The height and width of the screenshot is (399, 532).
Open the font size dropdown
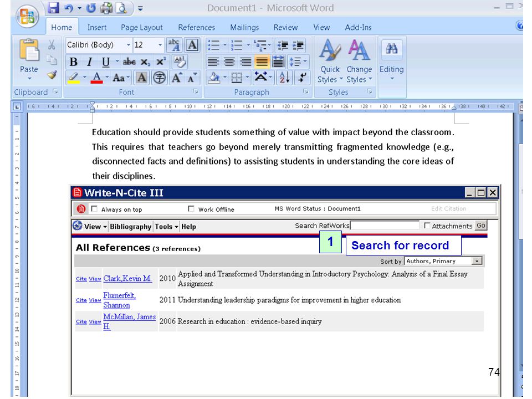coord(160,45)
